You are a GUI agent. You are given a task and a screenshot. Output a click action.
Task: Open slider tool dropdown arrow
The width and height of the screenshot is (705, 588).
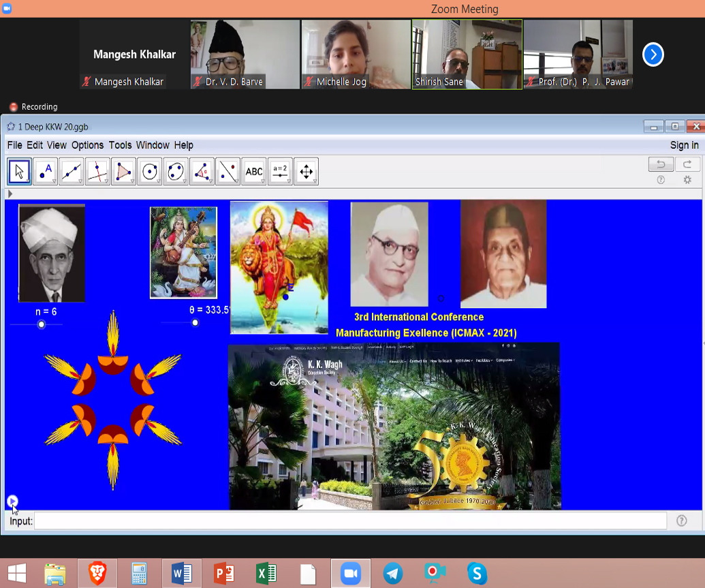tap(289, 181)
